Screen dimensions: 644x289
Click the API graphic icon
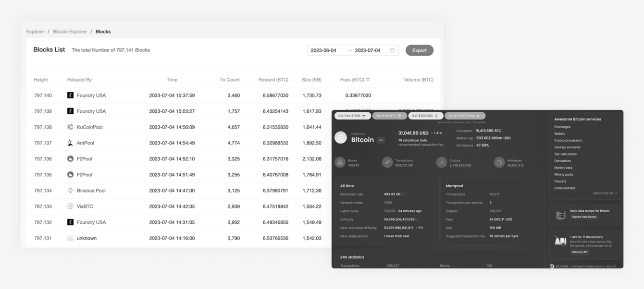(560, 241)
